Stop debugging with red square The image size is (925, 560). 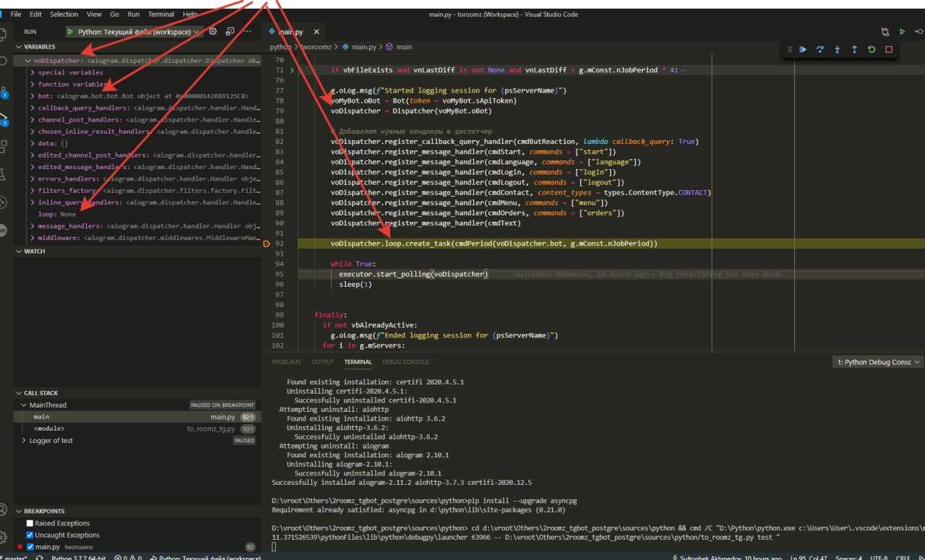click(x=889, y=50)
